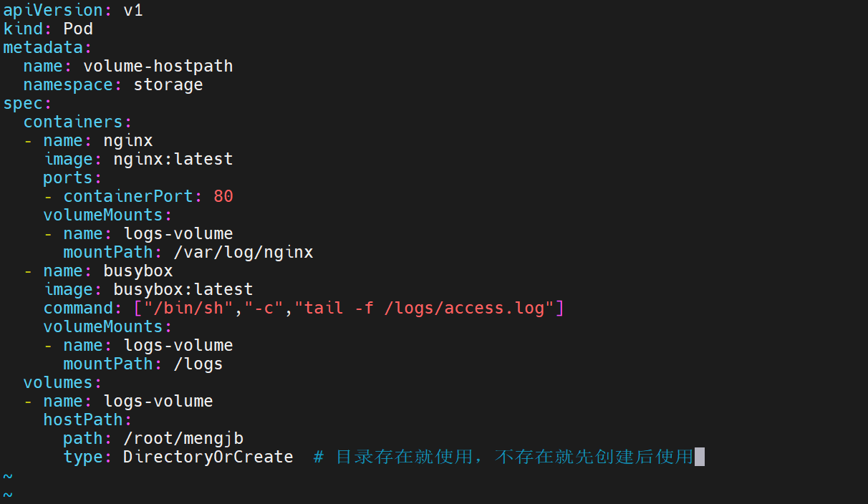
Task: Click the volumes key
Action: pyautogui.click(x=58, y=382)
